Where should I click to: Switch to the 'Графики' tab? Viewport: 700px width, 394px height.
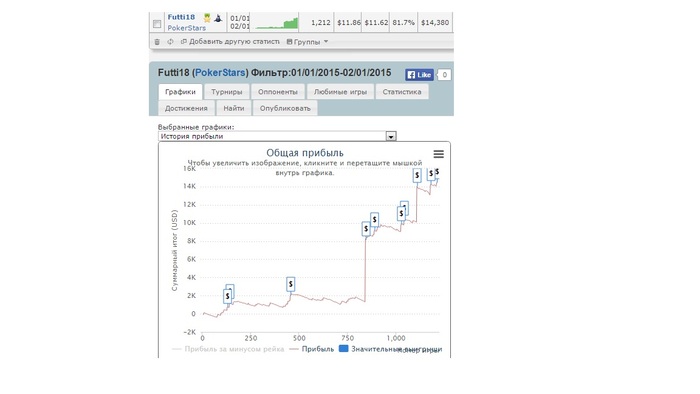pyautogui.click(x=180, y=91)
